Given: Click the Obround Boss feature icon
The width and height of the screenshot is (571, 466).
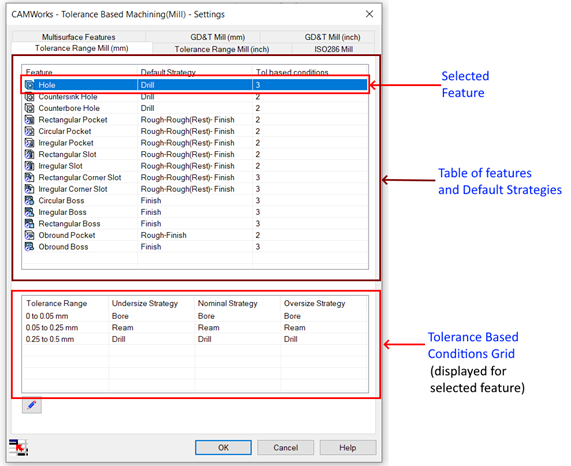Looking at the screenshot, I should pos(29,247).
